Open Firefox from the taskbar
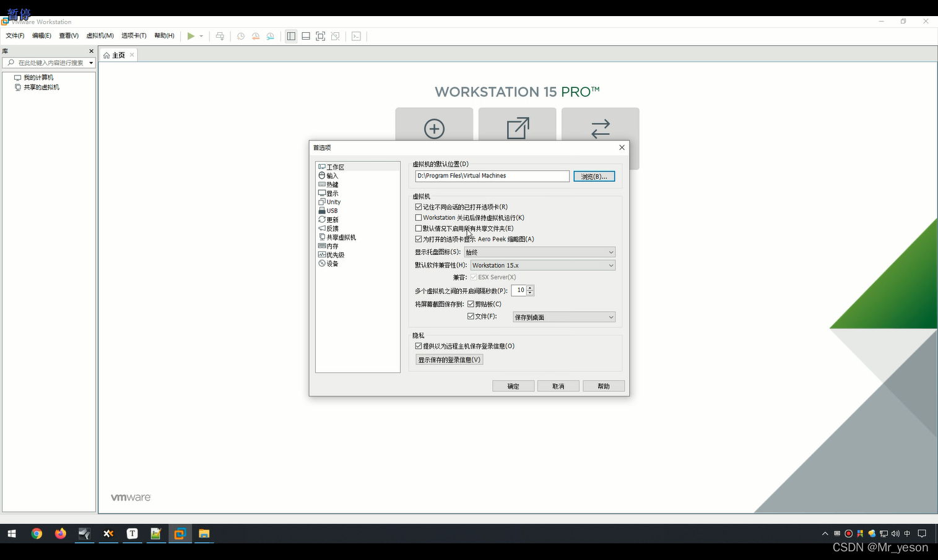 coord(61,533)
